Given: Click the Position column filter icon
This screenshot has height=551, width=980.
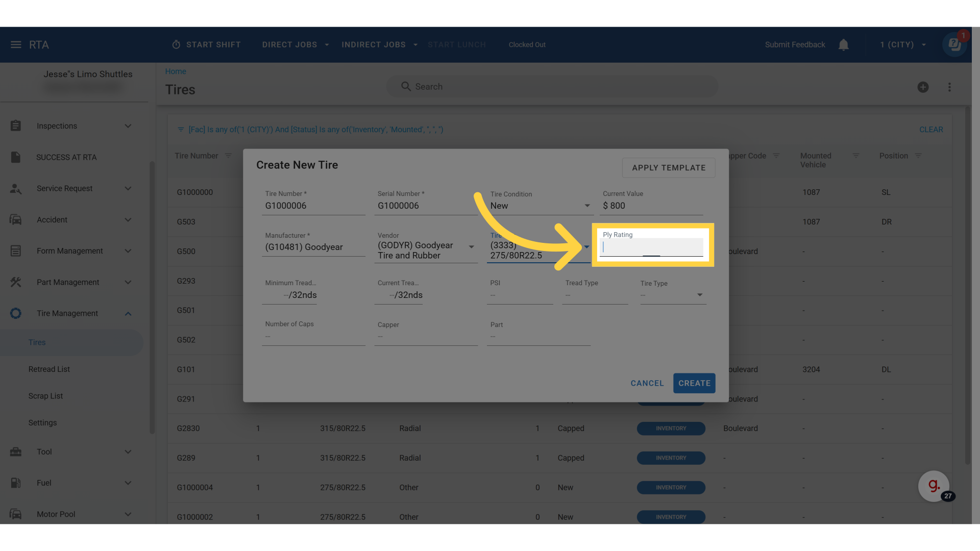Looking at the screenshot, I should pyautogui.click(x=918, y=156).
